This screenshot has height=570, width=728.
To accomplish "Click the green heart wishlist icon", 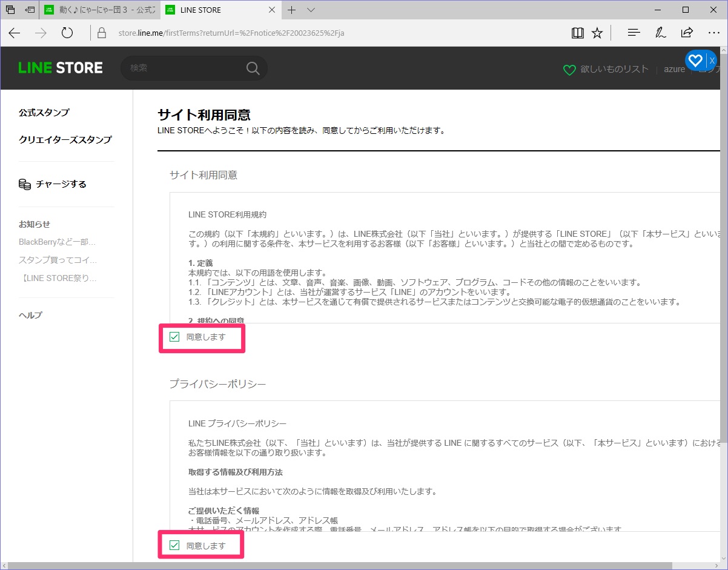I will pyautogui.click(x=569, y=70).
